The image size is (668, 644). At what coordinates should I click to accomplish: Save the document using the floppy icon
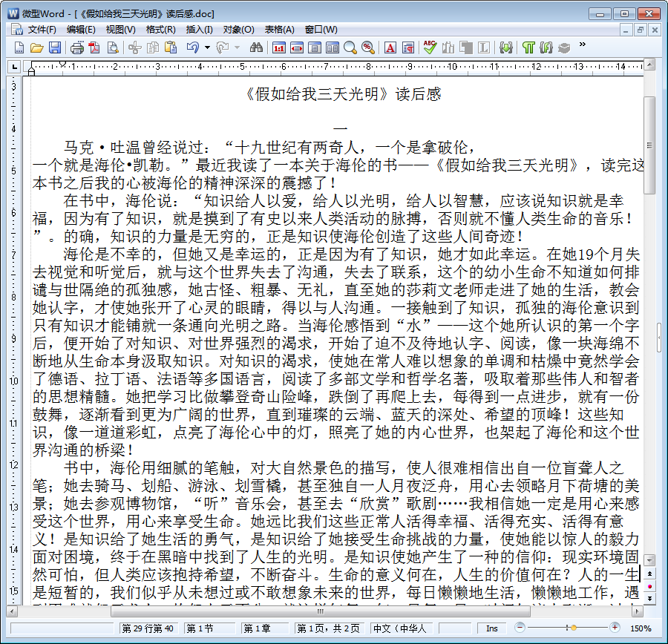[55, 47]
